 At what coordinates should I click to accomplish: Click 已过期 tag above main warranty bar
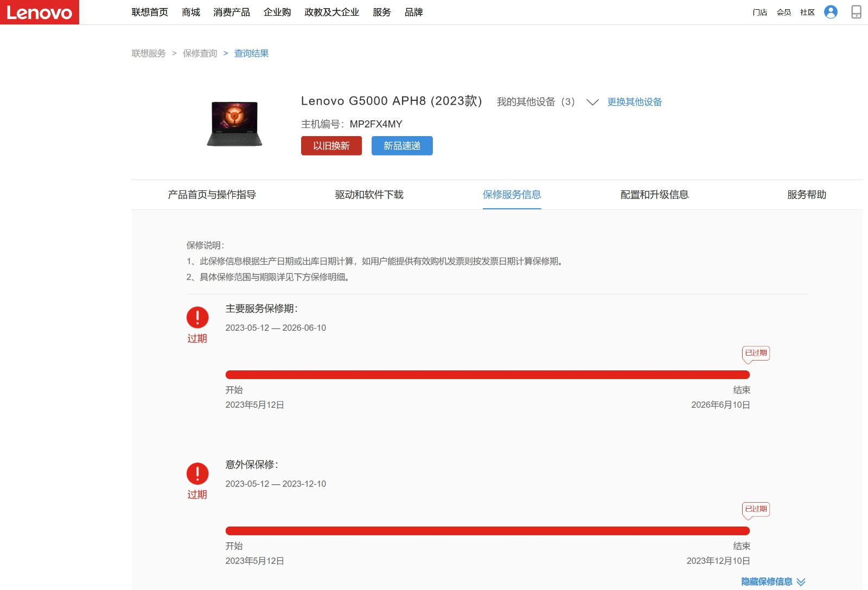756,353
